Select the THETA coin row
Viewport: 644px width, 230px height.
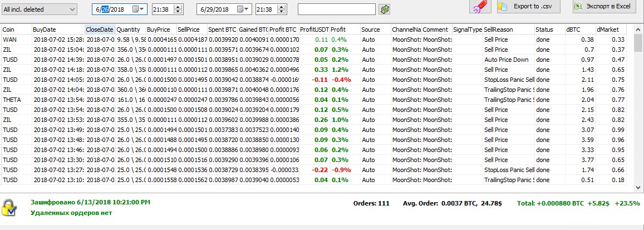click(314, 100)
